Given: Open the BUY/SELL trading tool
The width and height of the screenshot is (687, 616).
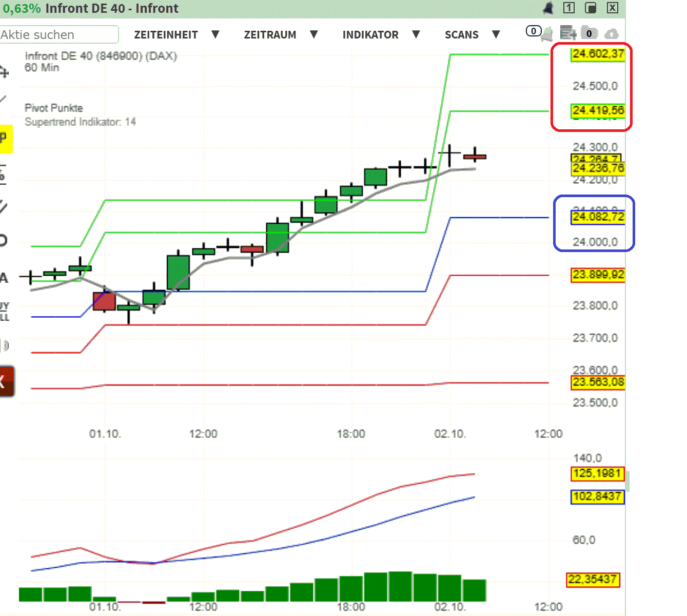Looking at the screenshot, I should 4,311.
